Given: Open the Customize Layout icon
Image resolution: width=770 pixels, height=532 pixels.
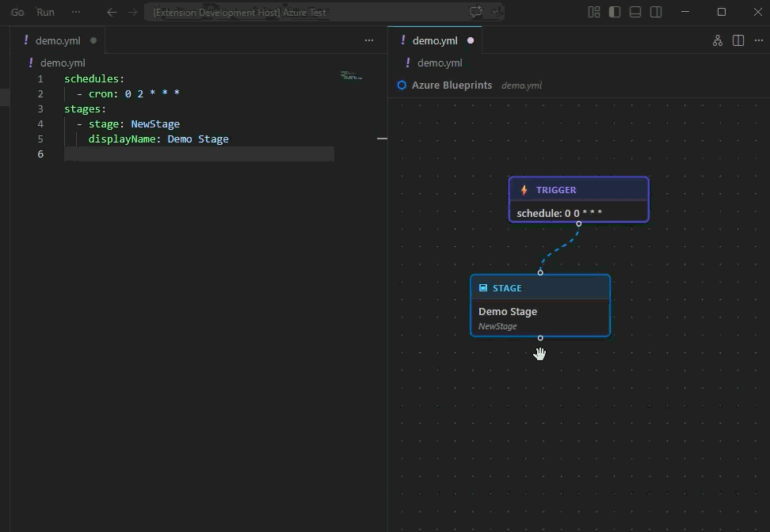Looking at the screenshot, I should point(594,12).
